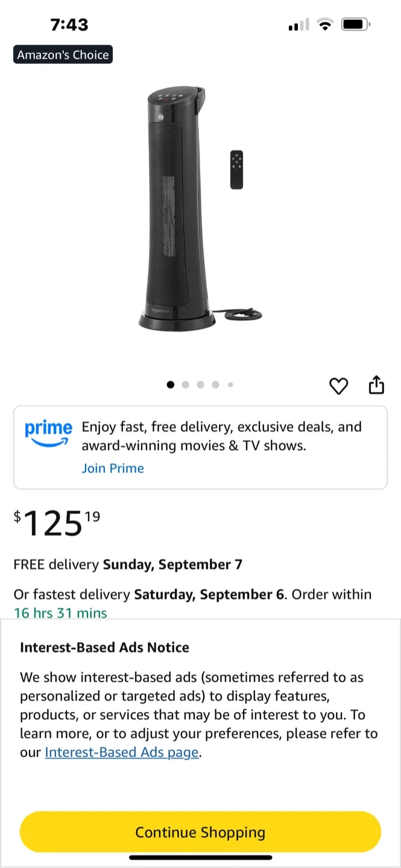Tap the iOS home indicator bar
This screenshot has width=401, height=868.
[x=200, y=857]
